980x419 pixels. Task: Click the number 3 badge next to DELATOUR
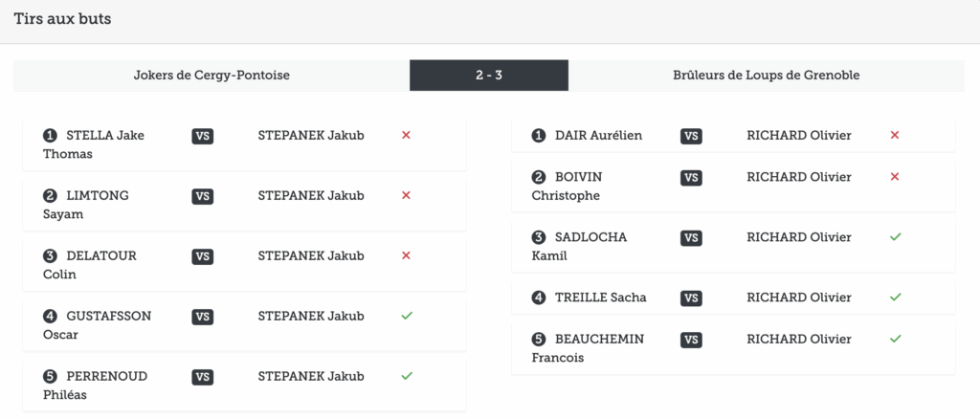[x=50, y=256]
